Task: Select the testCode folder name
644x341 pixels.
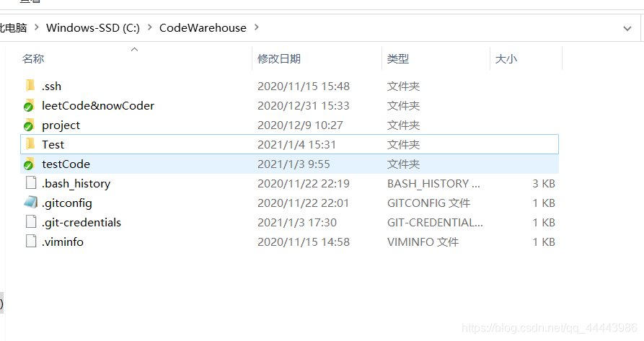Action: [x=66, y=164]
